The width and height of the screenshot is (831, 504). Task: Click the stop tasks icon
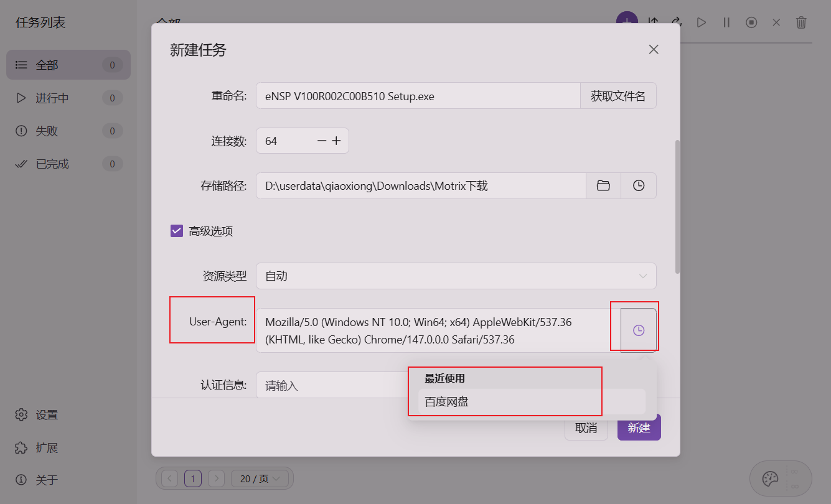point(751,22)
